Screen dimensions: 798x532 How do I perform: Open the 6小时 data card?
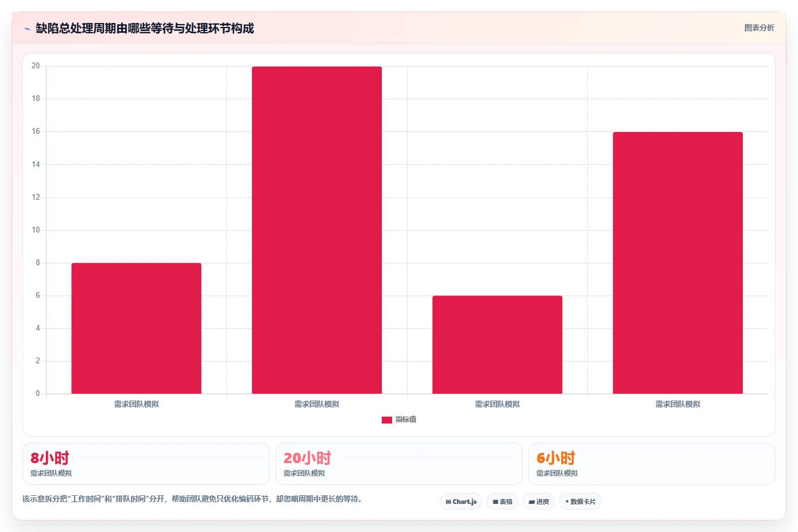pyautogui.click(x=652, y=464)
